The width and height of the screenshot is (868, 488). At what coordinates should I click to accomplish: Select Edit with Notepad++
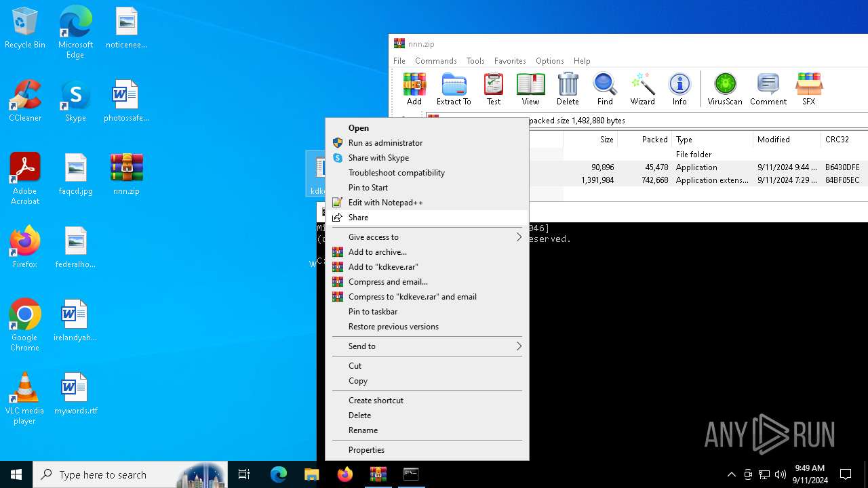[427, 203]
